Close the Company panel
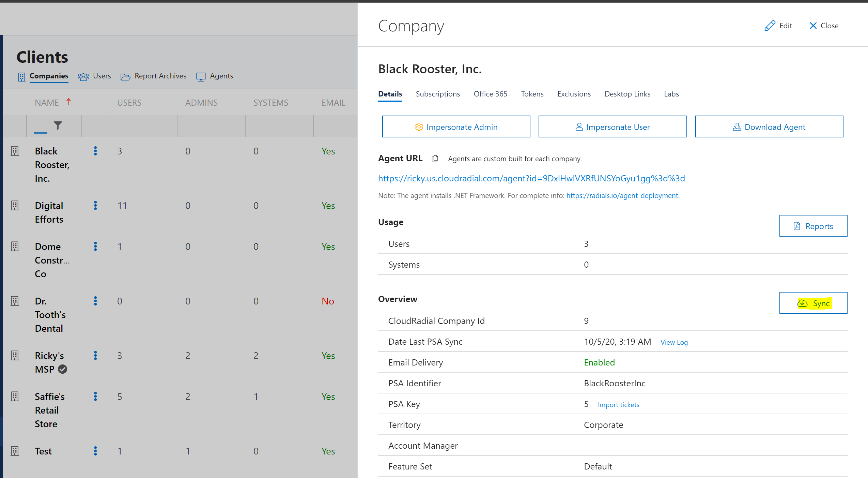The height and width of the screenshot is (478, 868). (x=824, y=26)
